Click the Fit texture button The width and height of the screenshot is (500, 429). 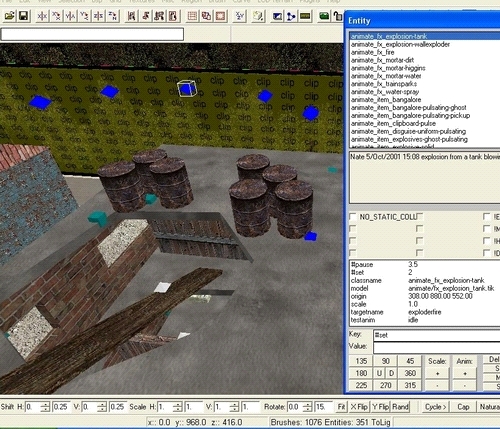pos(341,407)
